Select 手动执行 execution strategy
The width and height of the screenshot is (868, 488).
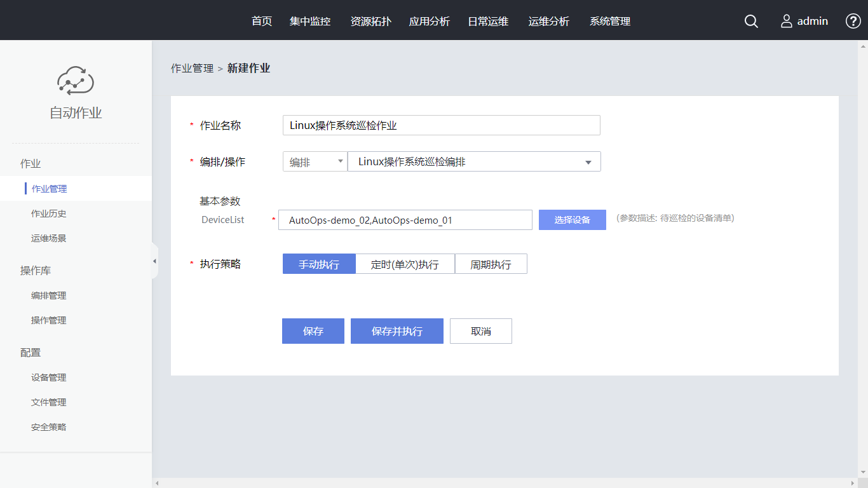tap(319, 264)
